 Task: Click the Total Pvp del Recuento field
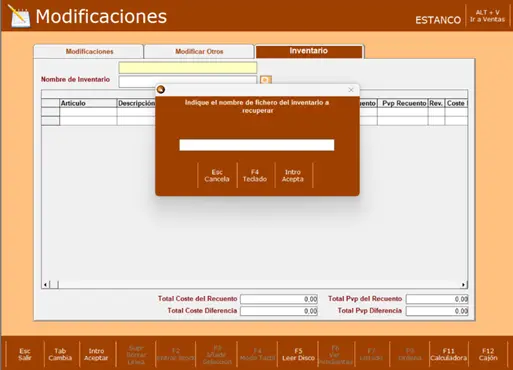tap(437, 299)
